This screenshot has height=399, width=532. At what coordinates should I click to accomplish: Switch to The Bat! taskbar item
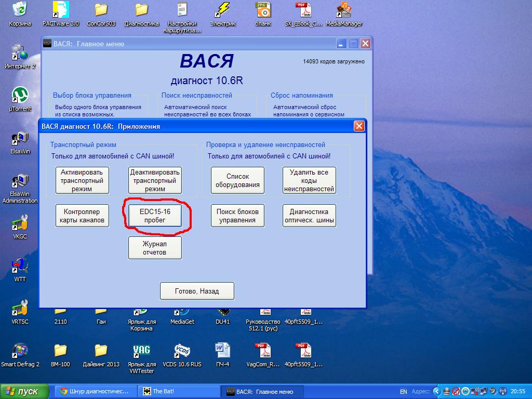pyautogui.click(x=179, y=391)
